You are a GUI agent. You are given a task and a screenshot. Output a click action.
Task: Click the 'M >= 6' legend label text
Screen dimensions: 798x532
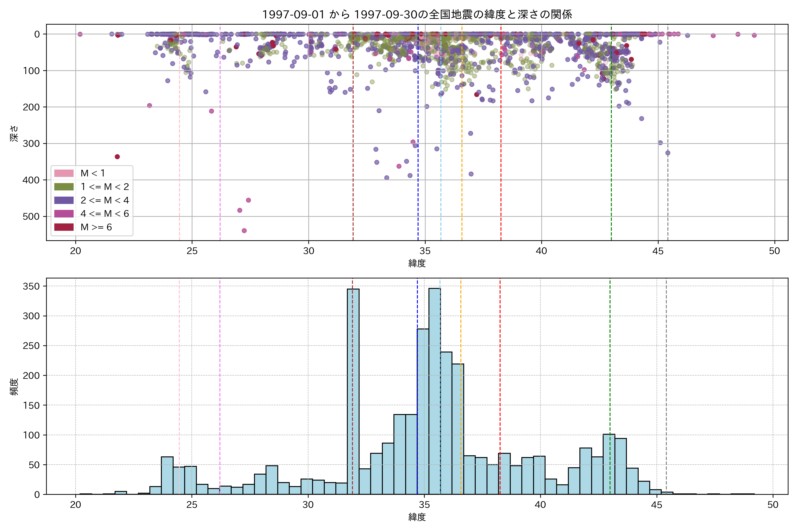[96, 227]
